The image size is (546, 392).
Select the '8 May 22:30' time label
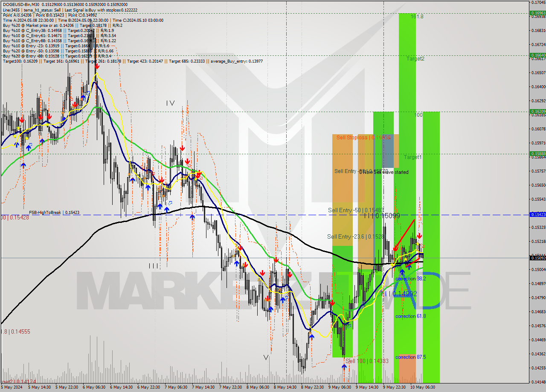(x=313, y=387)
